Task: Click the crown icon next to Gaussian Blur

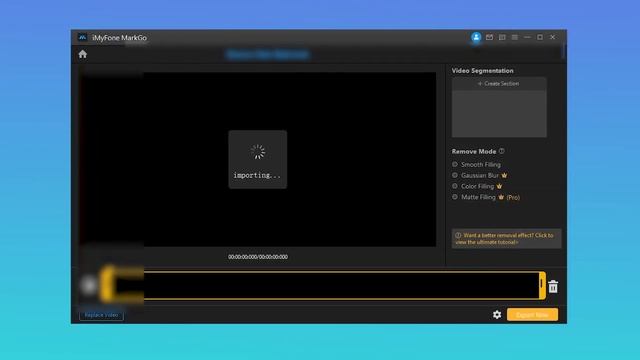Action: point(504,175)
